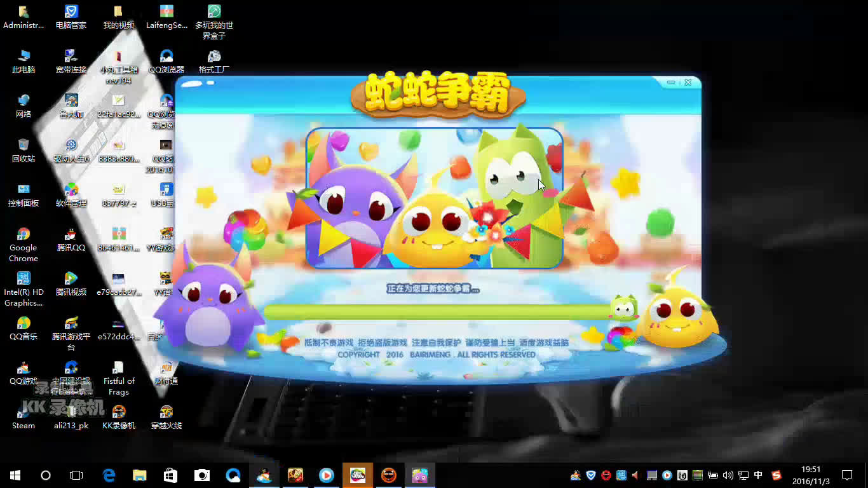Open the LaifengSe... desktop icon

click(166, 18)
